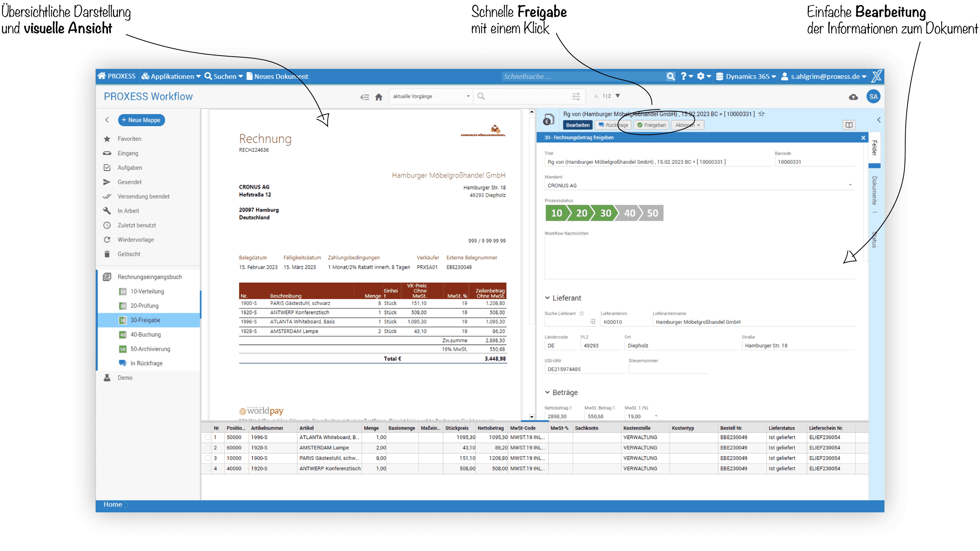
Task: Tick the checkbox for row 4 ANTWERP Konferenztisch
Action: coord(207,468)
